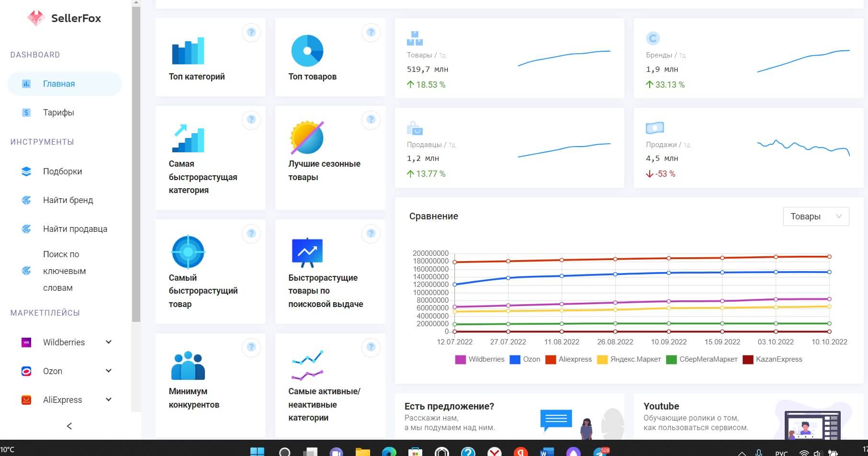Viewport: 868px width, 456px height.
Task: Click the Ozon marketplace icon in sidebar
Action: pyautogui.click(x=26, y=371)
